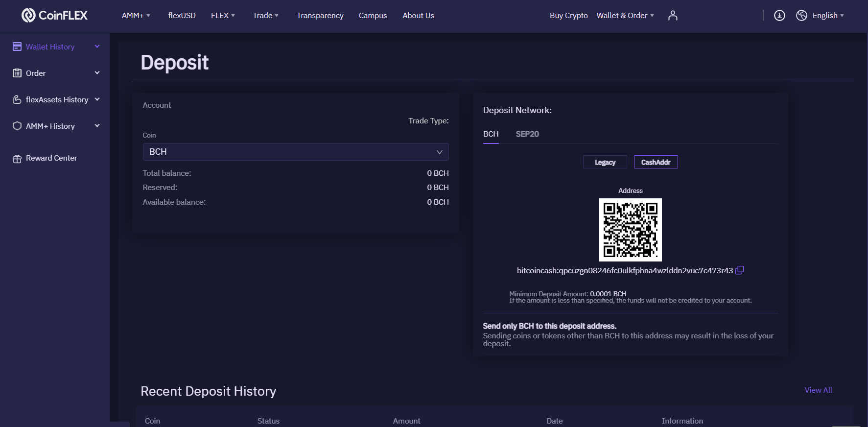Open the AMM+ navigation dropdown
The width and height of the screenshot is (868, 427).
tap(136, 16)
